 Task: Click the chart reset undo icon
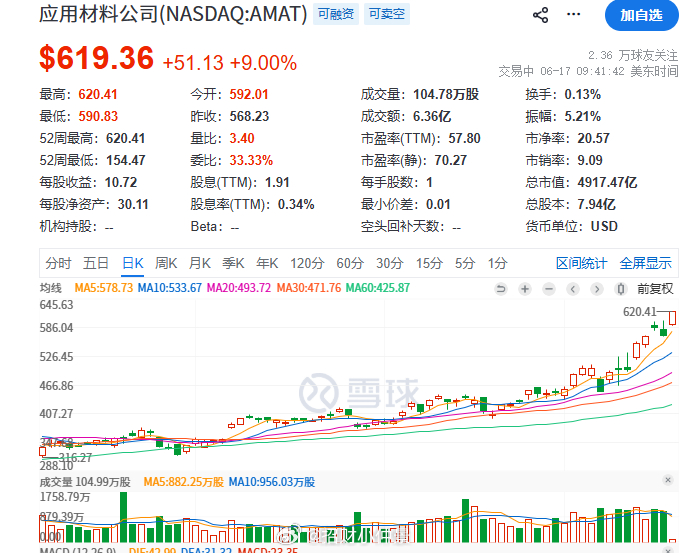click(x=501, y=289)
